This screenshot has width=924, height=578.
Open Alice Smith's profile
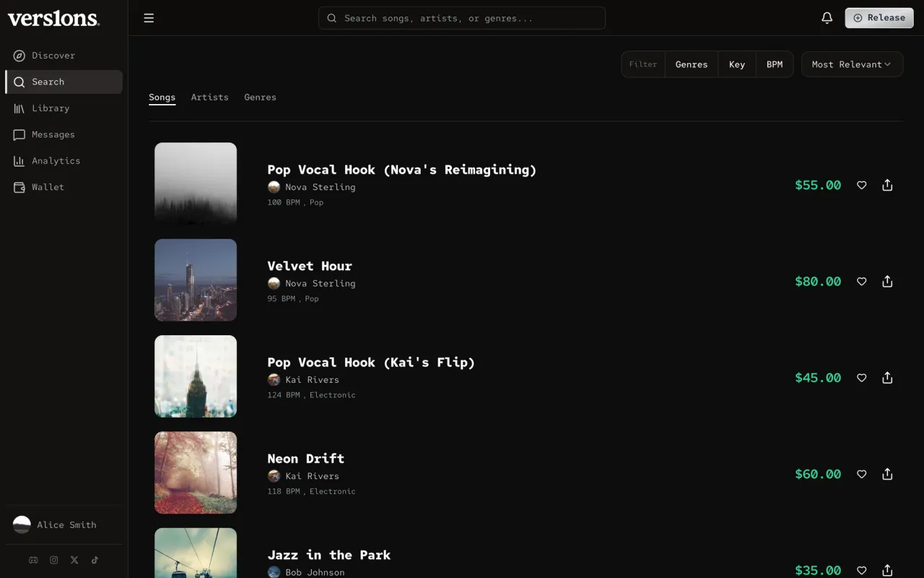pos(64,525)
